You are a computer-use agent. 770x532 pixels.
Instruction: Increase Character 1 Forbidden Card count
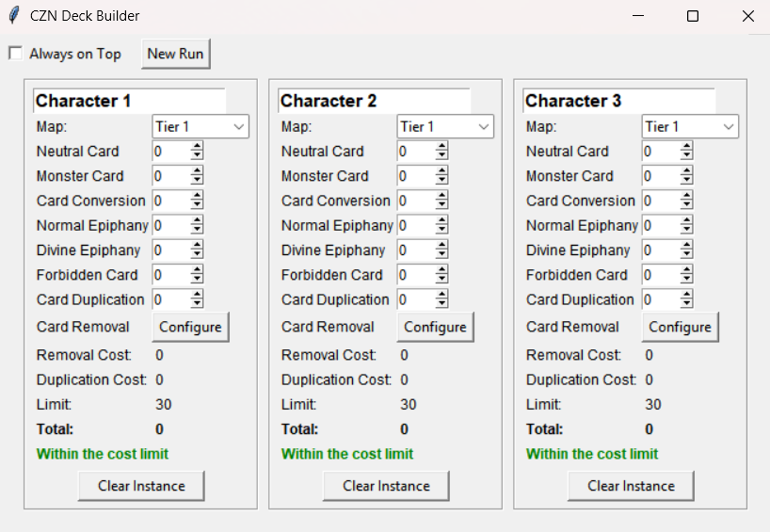click(197, 269)
